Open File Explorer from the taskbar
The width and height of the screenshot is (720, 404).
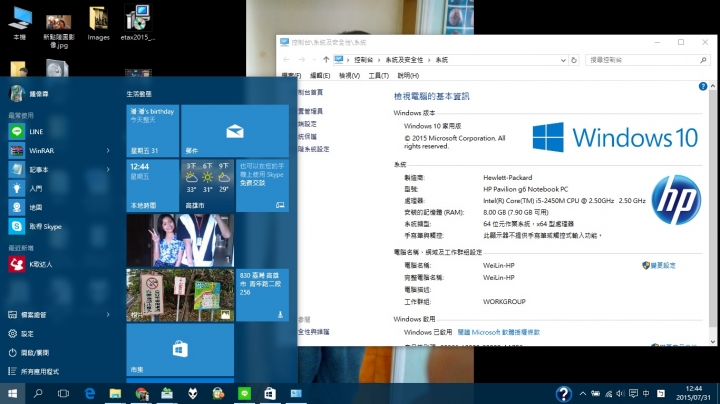pyautogui.click(x=115, y=393)
